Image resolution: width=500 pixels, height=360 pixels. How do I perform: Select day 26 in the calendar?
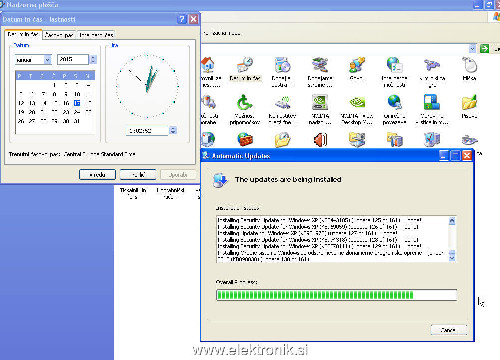click(x=21, y=121)
